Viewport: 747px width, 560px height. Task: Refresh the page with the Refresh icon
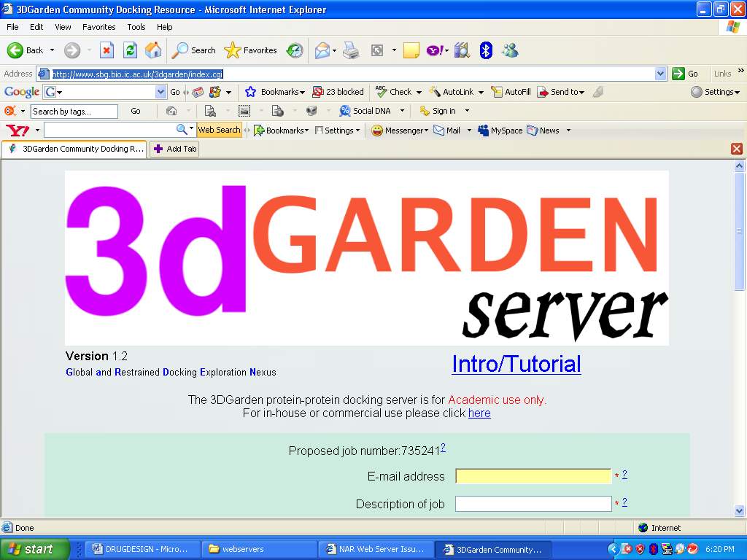tap(130, 50)
